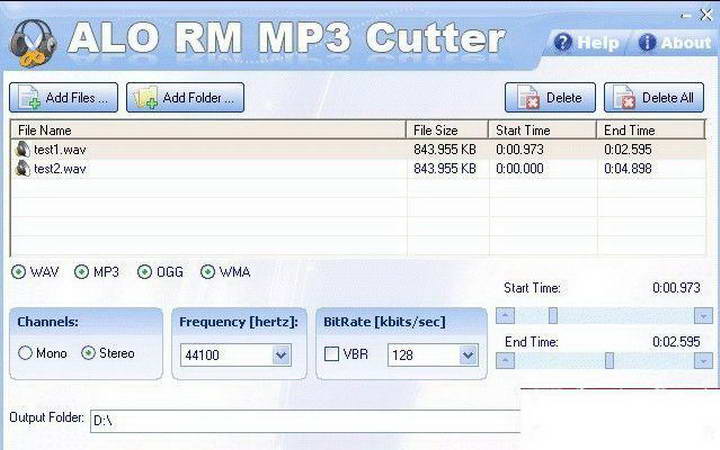This screenshot has height=450, width=720.
Task: Click the speaker icon beside test2.wav
Action: pyautogui.click(x=23, y=169)
